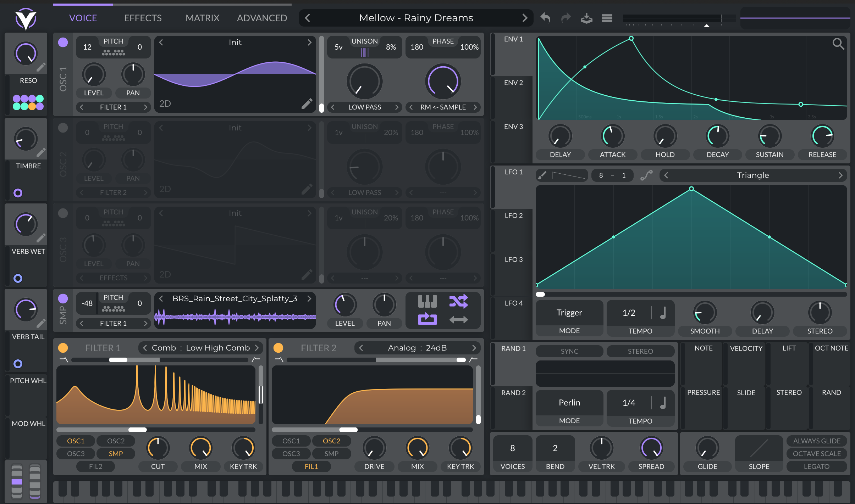Click the sample shuffle random icon

pos(458,301)
